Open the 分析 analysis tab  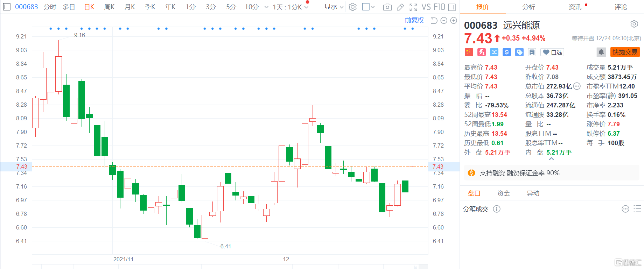point(529,7)
